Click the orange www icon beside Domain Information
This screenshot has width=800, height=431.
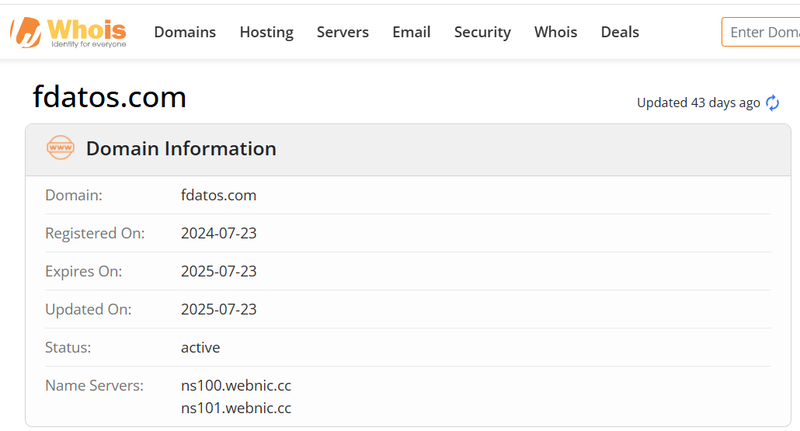click(x=60, y=148)
